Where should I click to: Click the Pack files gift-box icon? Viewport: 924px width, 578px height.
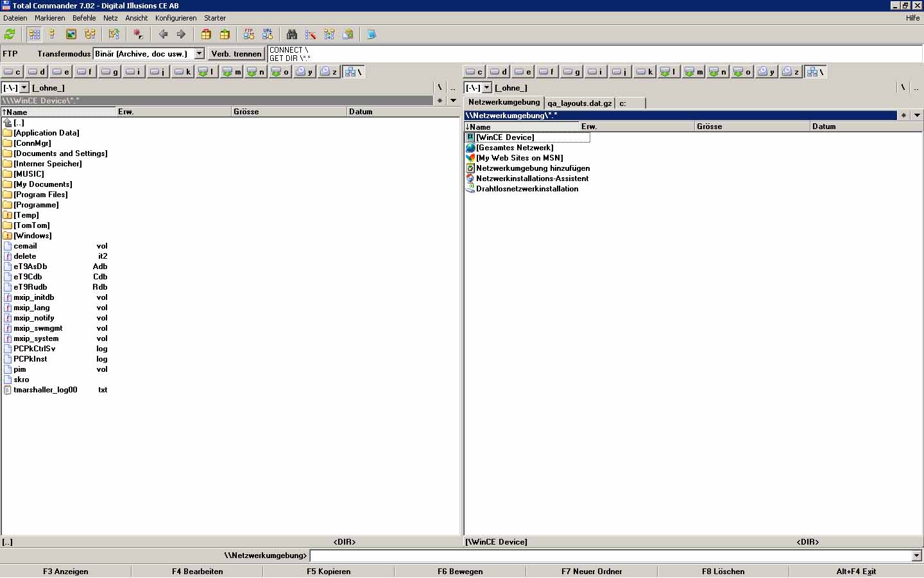[206, 34]
